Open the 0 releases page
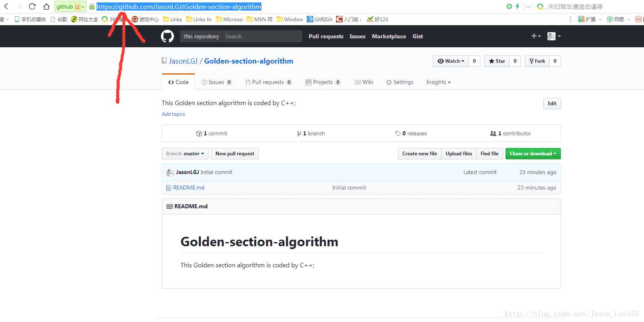The width and height of the screenshot is (644, 322). tap(411, 133)
